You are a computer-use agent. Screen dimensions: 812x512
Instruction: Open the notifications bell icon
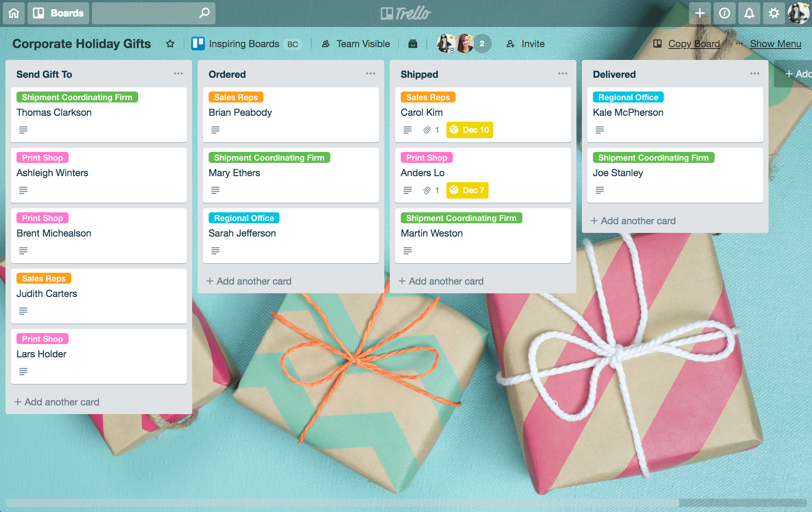749,13
